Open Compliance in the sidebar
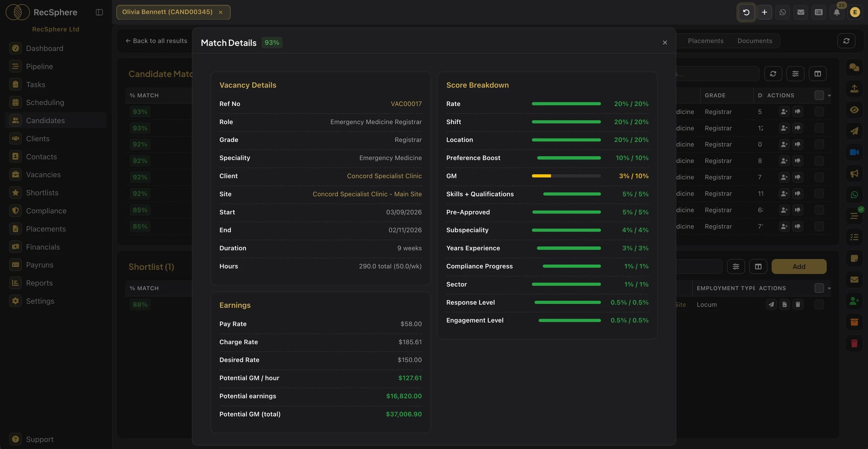Image resolution: width=868 pixels, height=449 pixels. (x=46, y=211)
